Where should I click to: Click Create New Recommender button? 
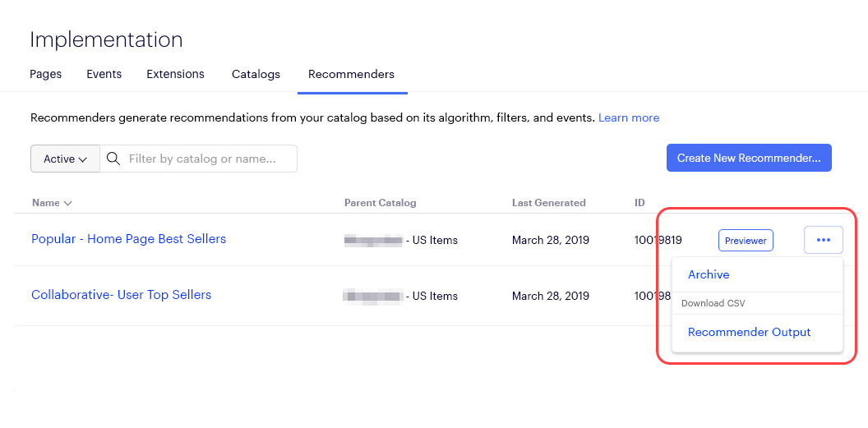click(749, 159)
